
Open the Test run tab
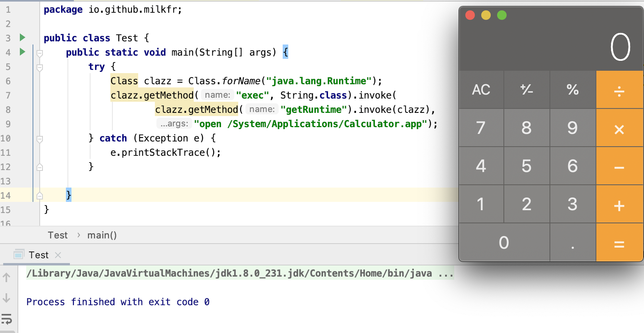(39, 255)
